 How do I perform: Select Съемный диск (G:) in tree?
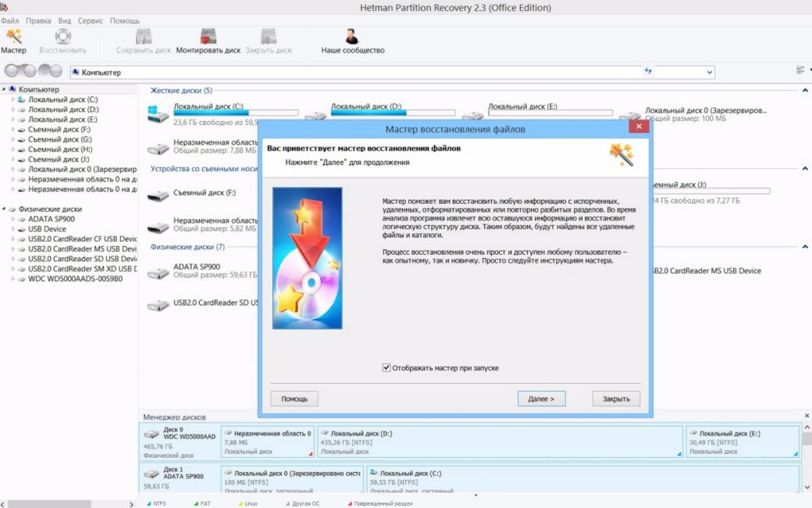click(x=59, y=139)
